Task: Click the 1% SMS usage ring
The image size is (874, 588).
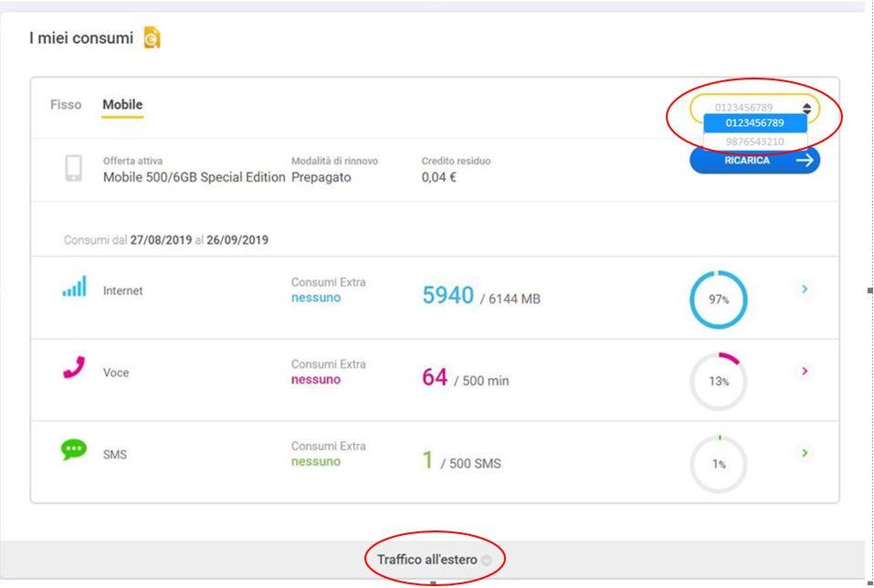Action: 719,464
